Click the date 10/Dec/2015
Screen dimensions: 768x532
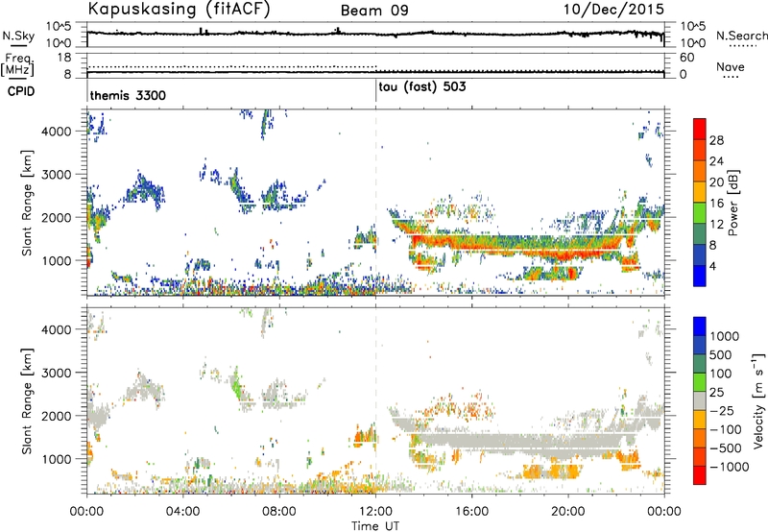[x=613, y=9]
